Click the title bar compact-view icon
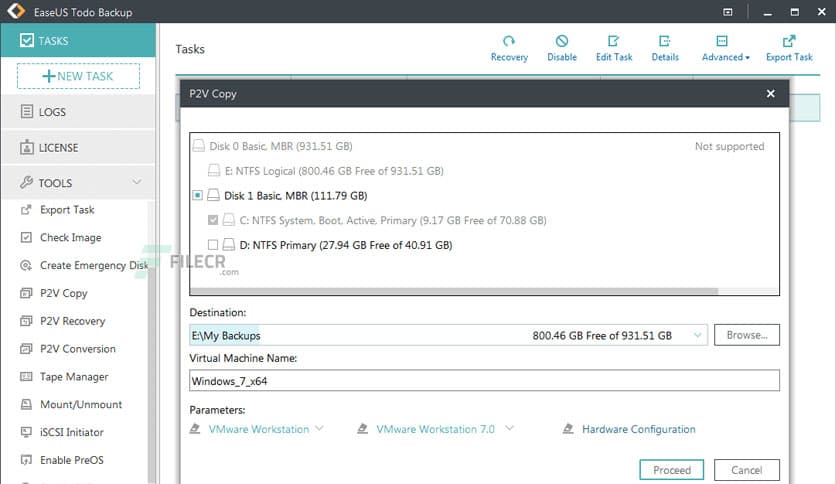This screenshot has height=484, width=836. click(x=728, y=12)
